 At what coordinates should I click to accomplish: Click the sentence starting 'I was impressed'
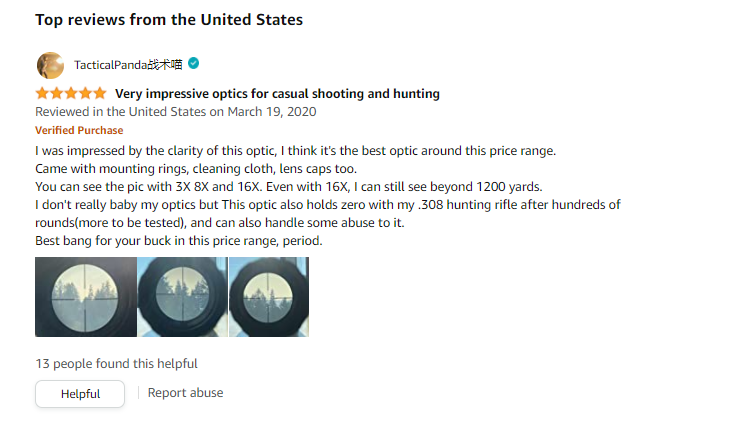pyautogui.click(x=295, y=151)
